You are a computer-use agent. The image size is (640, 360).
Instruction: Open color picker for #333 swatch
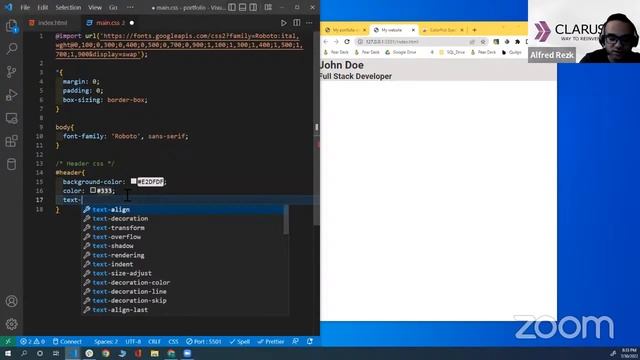[93, 190]
